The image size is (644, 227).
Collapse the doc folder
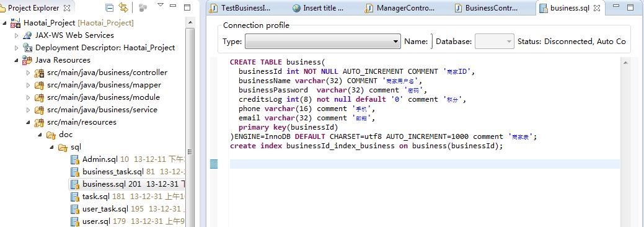pyautogui.click(x=40, y=135)
